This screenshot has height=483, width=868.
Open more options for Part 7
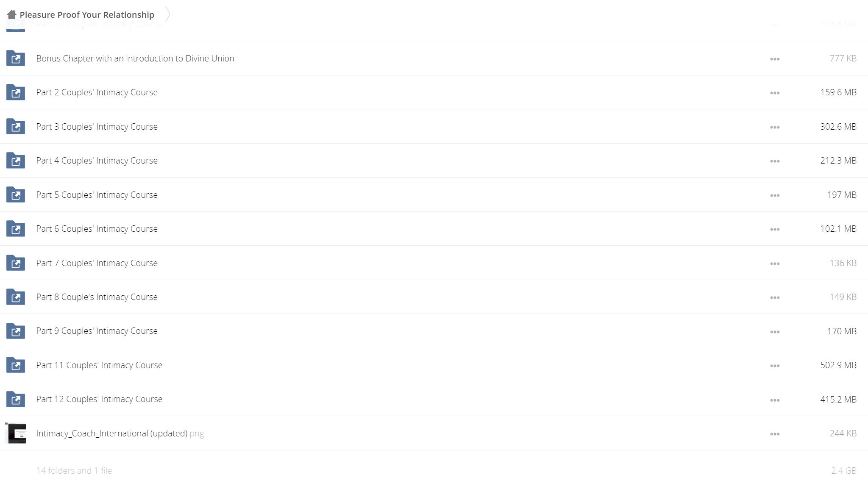775,264
